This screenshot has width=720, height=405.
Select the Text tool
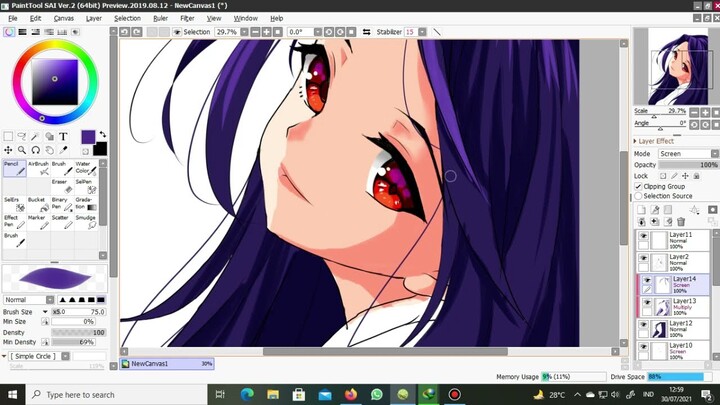click(63, 136)
